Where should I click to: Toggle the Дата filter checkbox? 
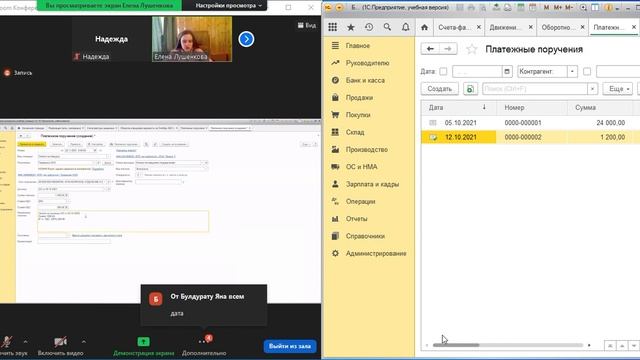443,71
